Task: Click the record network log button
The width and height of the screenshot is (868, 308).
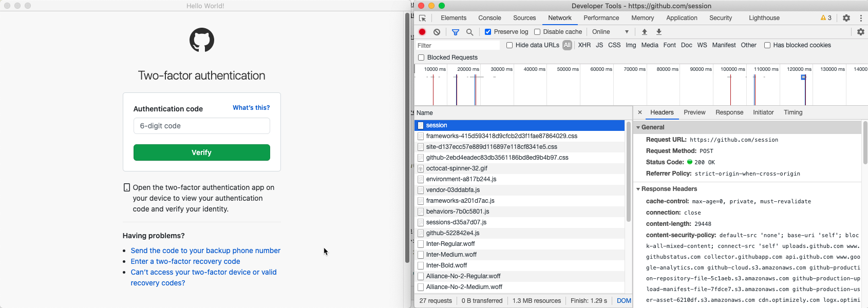Action: click(x=422, y=32)
